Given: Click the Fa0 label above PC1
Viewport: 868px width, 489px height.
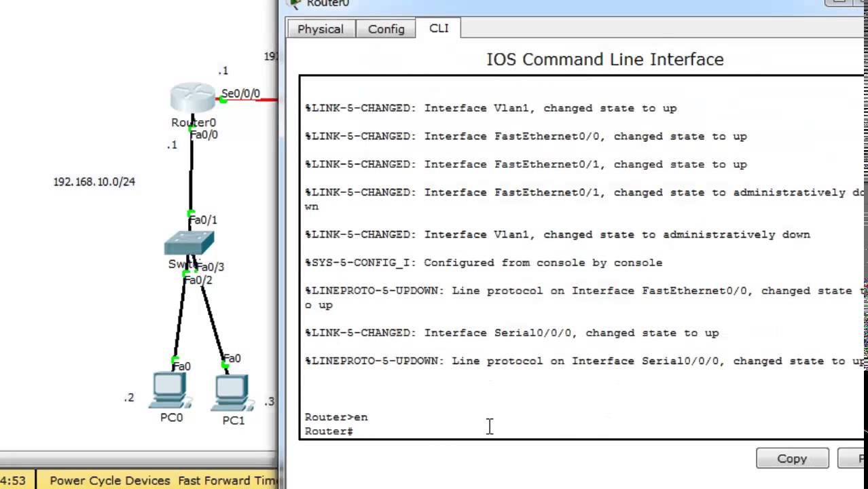Looking at the screenshot, I should coord(232,359).
